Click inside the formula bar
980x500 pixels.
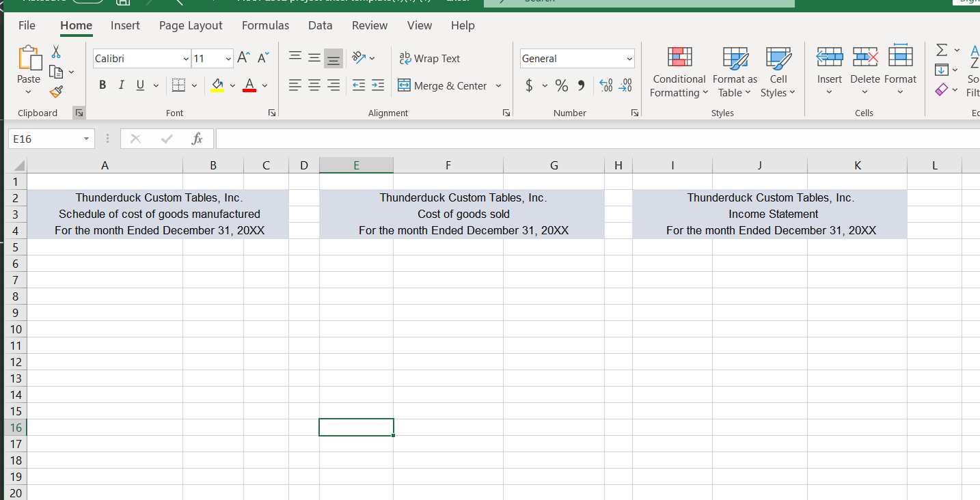tap(597, 139)
